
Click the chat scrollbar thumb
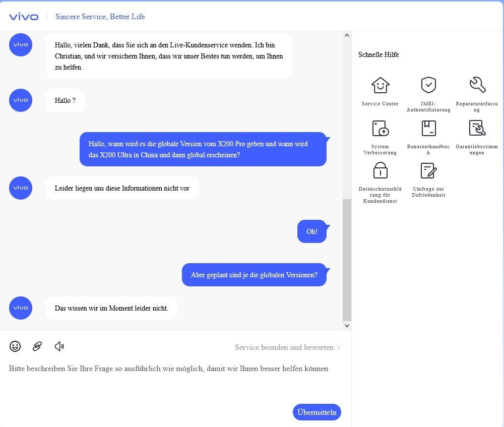tap(347, 260)
